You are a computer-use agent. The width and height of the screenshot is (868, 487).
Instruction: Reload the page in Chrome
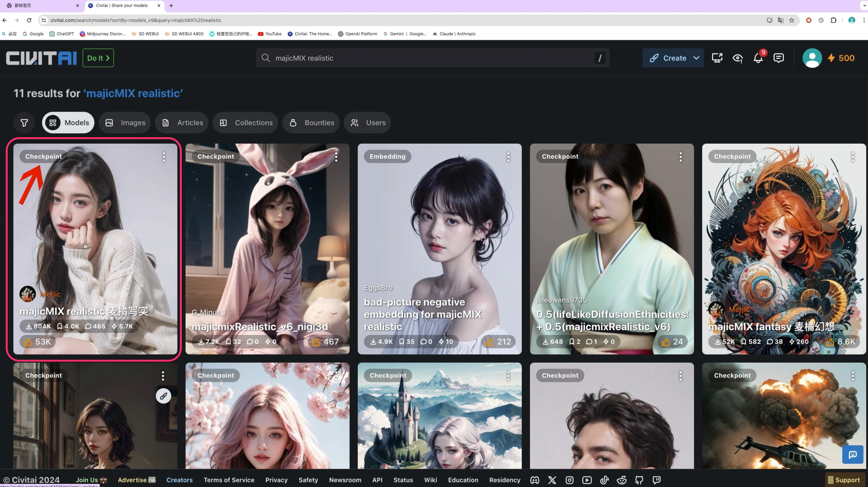[29, 20]
